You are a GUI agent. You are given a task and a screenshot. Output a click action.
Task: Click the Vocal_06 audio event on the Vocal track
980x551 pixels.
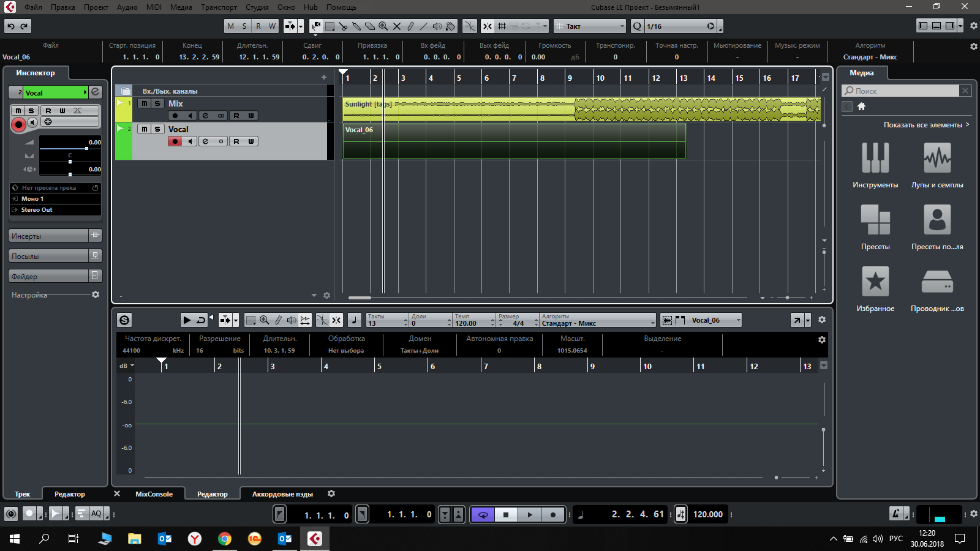(x=514, y=141)
